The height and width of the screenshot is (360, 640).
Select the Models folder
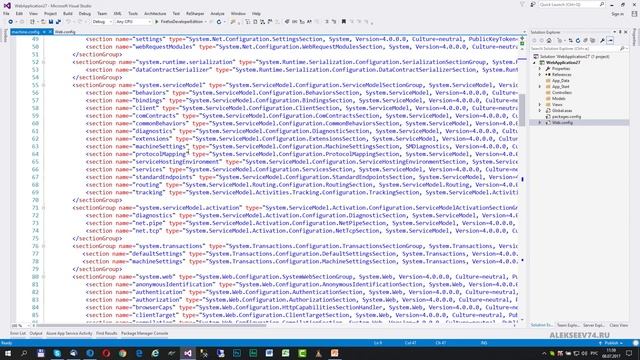coord(558,98)
